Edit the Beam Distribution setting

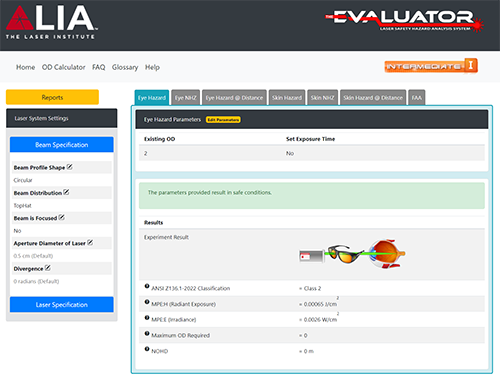[x=66, y=192]
